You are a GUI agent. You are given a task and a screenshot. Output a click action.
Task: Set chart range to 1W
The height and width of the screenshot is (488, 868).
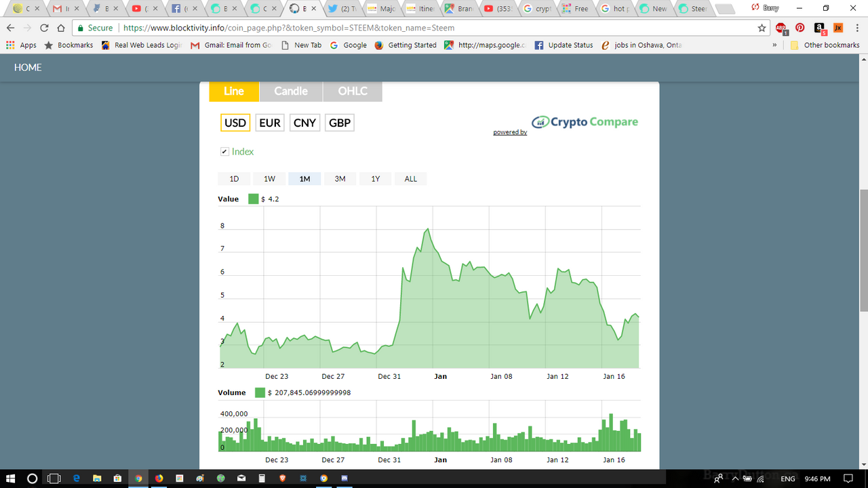[270, 179]
